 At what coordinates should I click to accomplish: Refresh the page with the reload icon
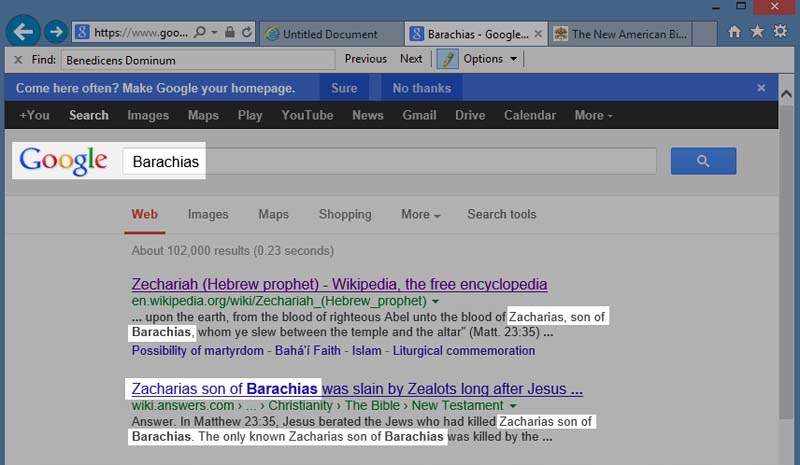pyautogui.click(x=247, y=32)
